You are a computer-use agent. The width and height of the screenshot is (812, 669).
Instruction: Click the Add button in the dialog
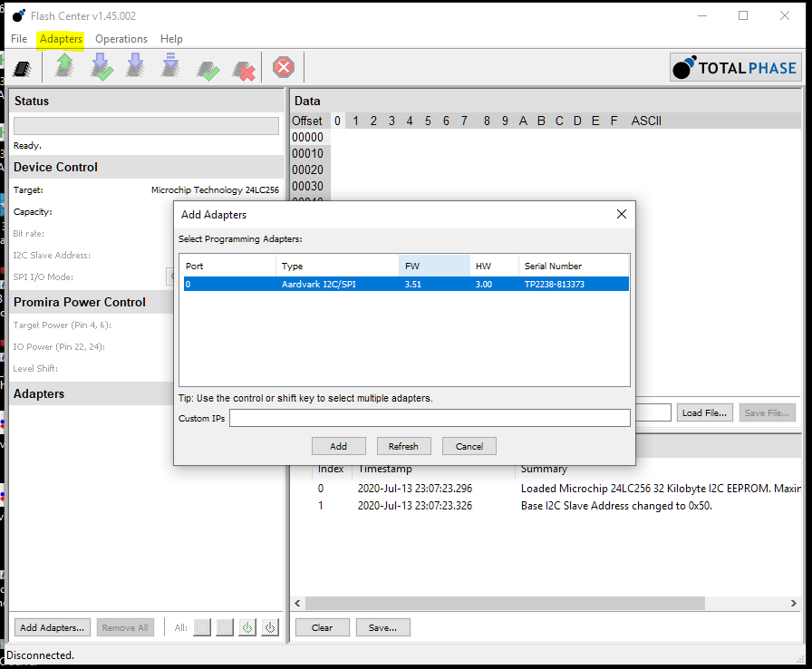point(338,446)
